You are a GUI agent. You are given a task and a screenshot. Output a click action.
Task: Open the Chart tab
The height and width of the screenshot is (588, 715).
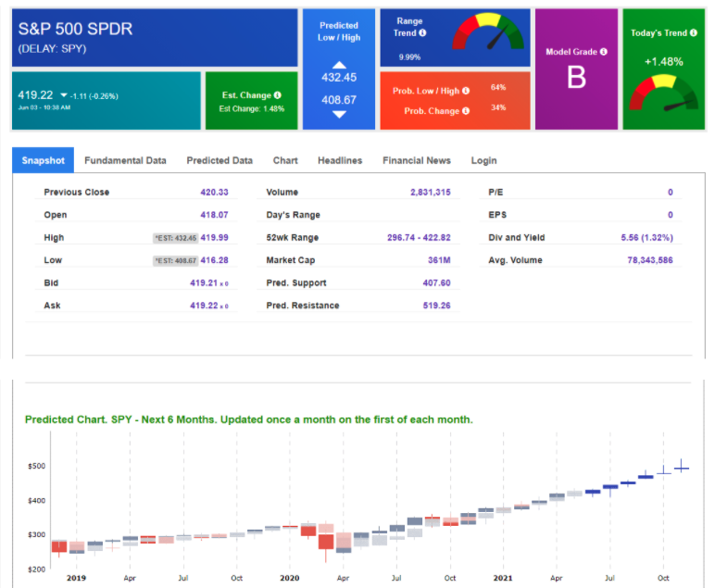pos(285,160)
